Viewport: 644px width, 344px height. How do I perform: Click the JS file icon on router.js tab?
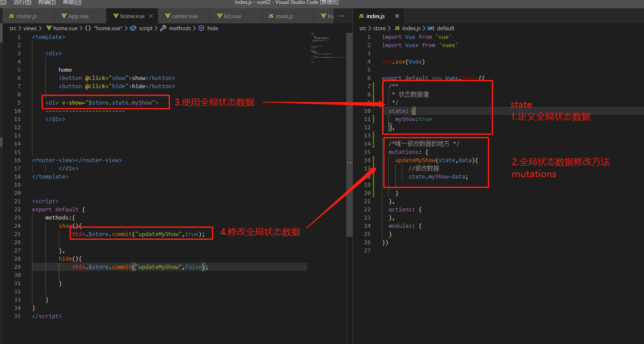(x=11, y=16)
